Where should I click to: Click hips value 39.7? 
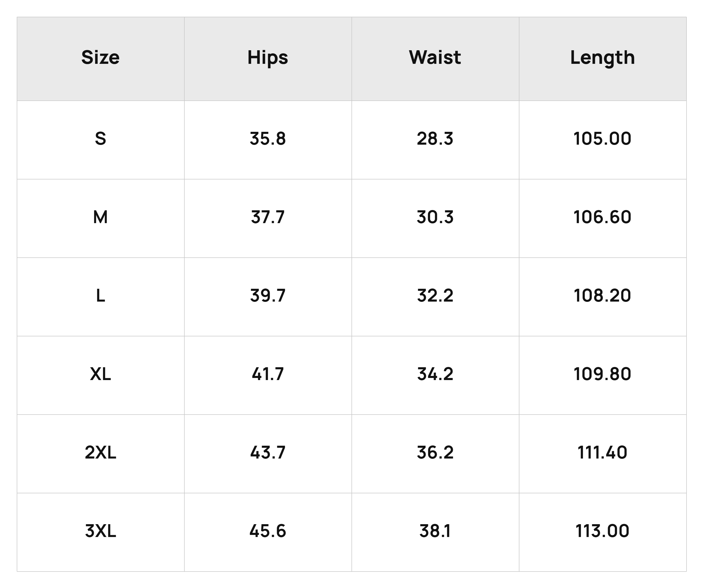tap(268, 296)
